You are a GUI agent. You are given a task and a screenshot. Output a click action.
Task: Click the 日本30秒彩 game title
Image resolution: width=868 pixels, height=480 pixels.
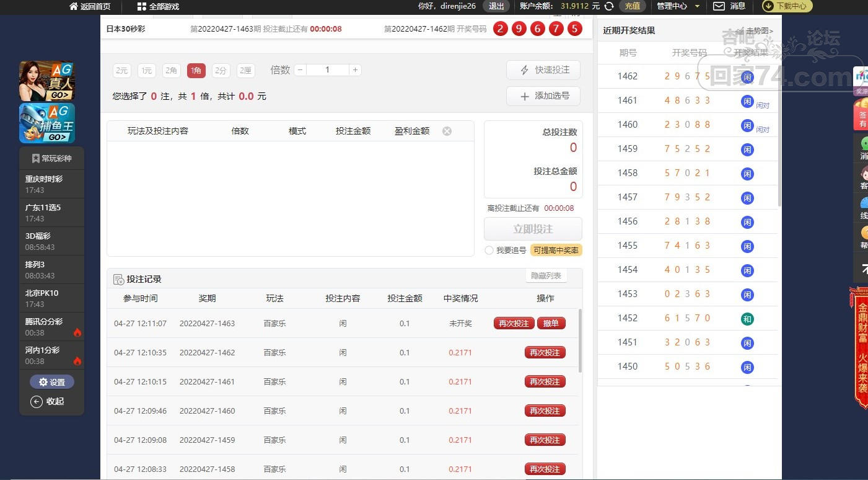(126, 29)
